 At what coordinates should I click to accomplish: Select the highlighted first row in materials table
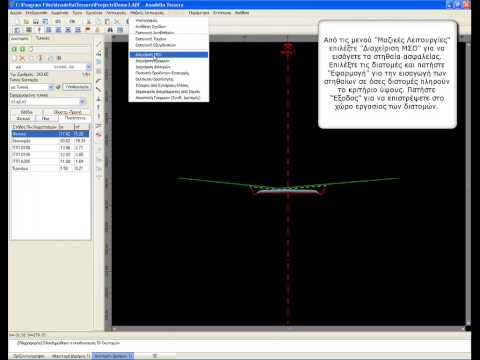coord(50,134)
